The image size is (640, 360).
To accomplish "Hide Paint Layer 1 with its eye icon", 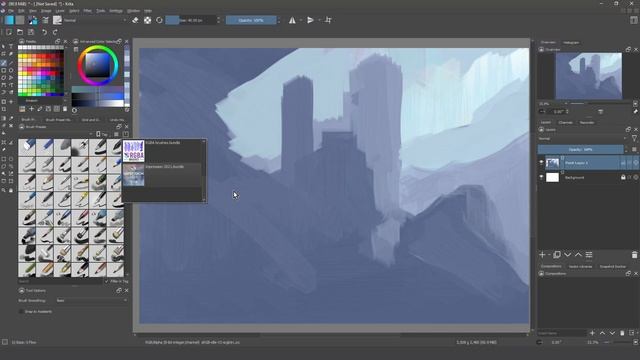I will (x=542, y=162).
